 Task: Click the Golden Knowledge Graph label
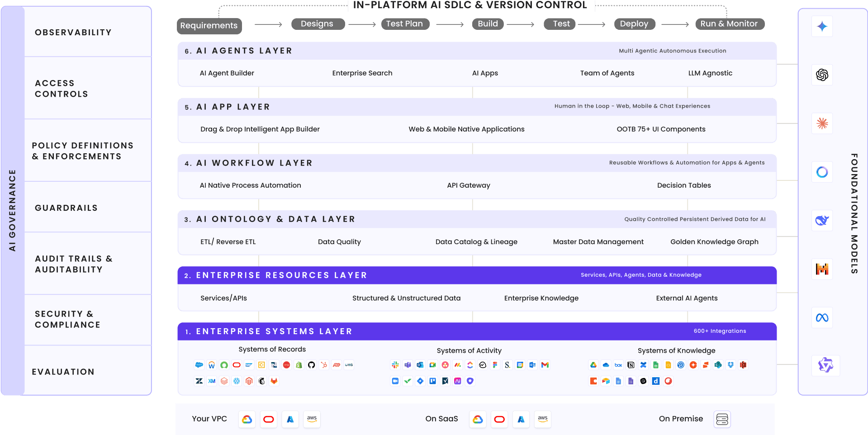(714, 242)
